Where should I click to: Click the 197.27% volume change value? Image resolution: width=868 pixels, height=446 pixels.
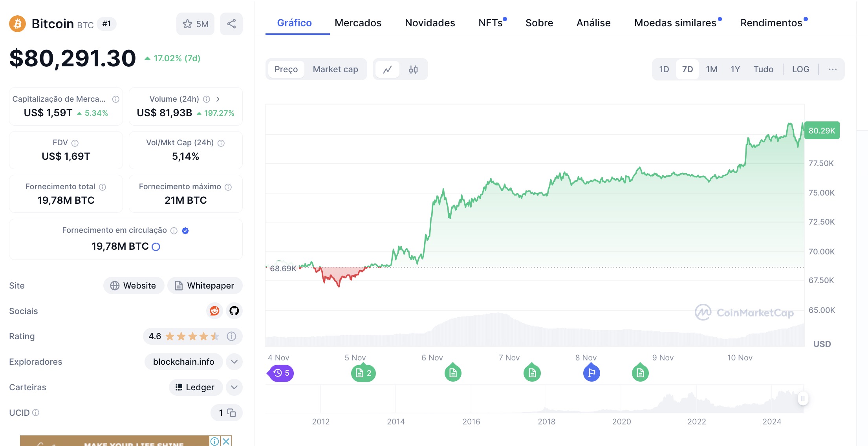point(215,113)
